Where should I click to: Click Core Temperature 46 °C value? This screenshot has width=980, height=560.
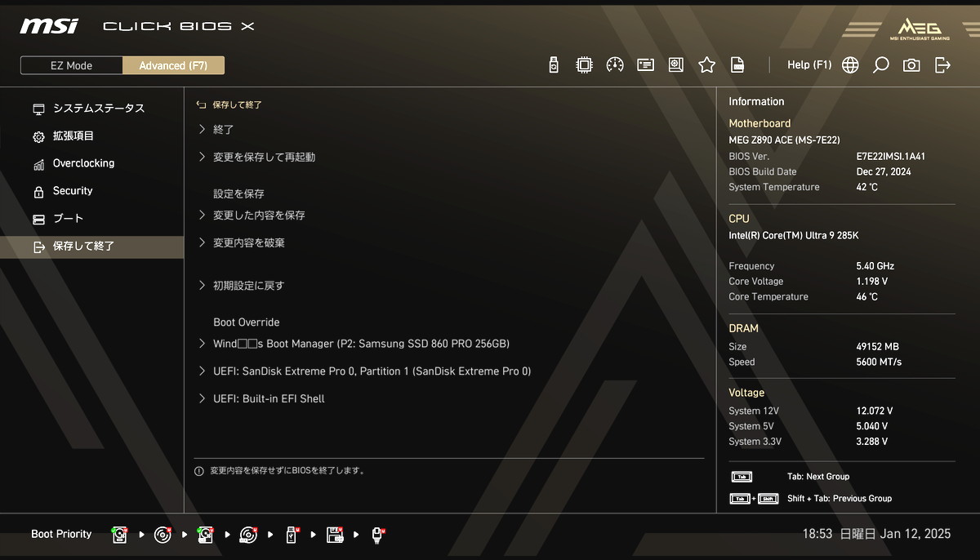pos(867,297)
